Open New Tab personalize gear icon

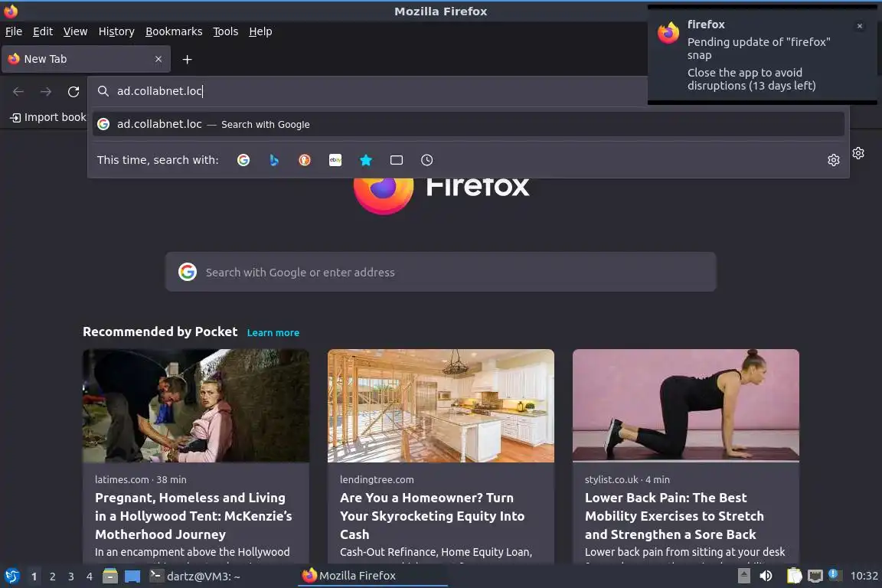tap(858, 153)
